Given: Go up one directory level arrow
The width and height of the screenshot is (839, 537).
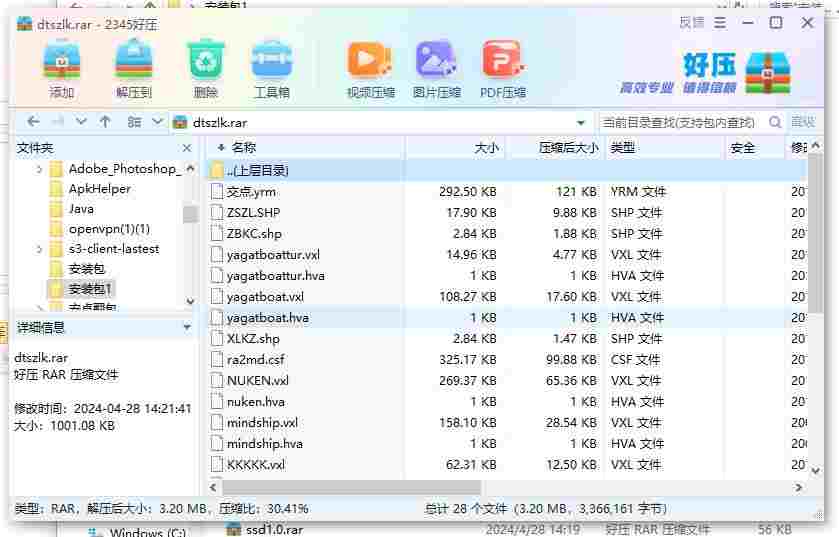Looking at the screenshot, I should [x=105, y=122].
